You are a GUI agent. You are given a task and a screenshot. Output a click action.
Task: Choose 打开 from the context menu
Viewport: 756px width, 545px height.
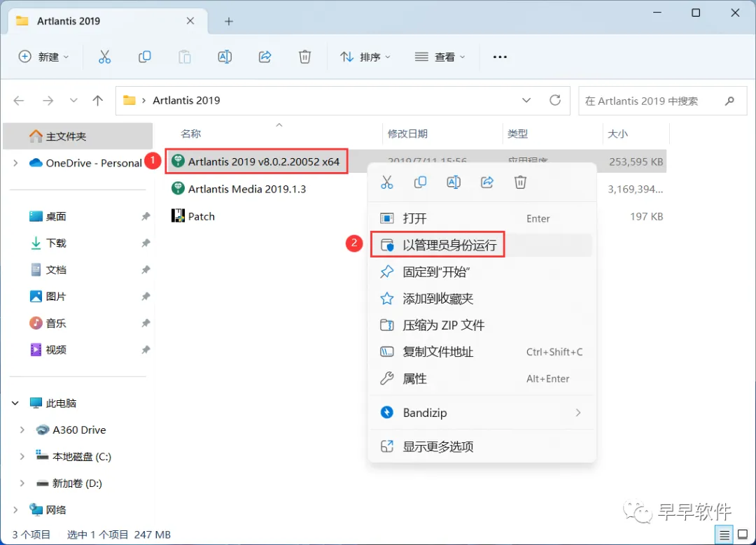point(481,218)
